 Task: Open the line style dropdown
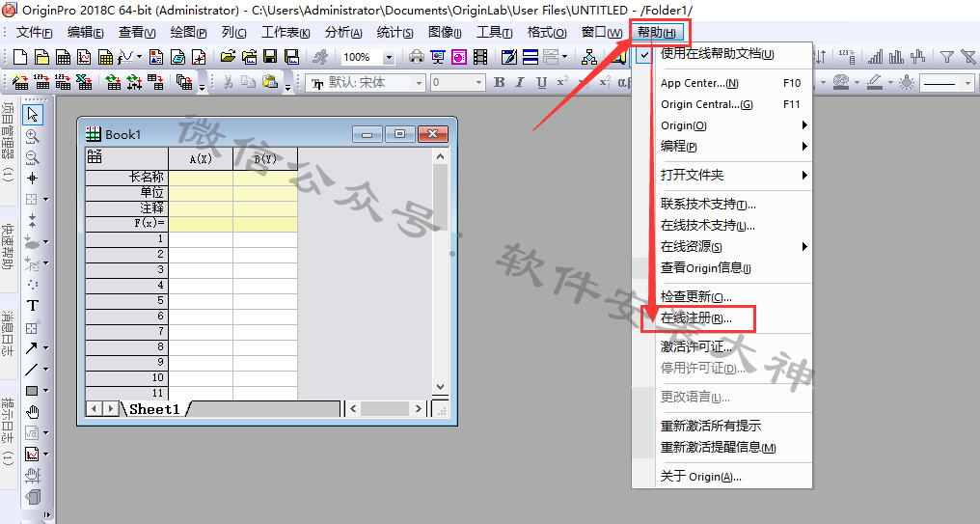pyautogui.click(x=967, y=82)
